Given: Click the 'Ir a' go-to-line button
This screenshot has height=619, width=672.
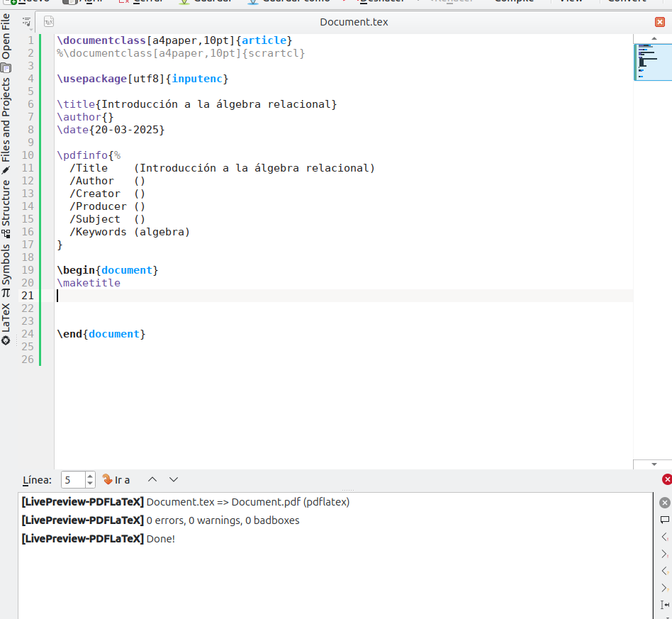Looking at the screenshot, I should (x=116, y=480).
